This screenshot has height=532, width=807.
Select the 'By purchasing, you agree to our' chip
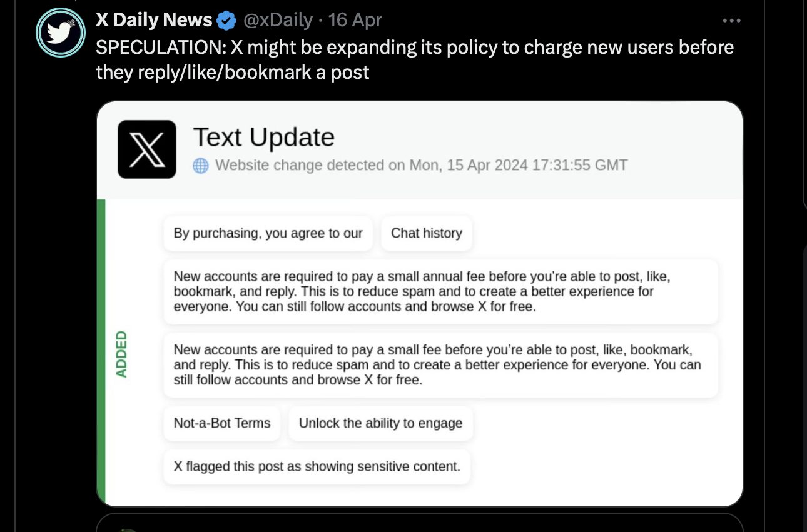(268, 233)
